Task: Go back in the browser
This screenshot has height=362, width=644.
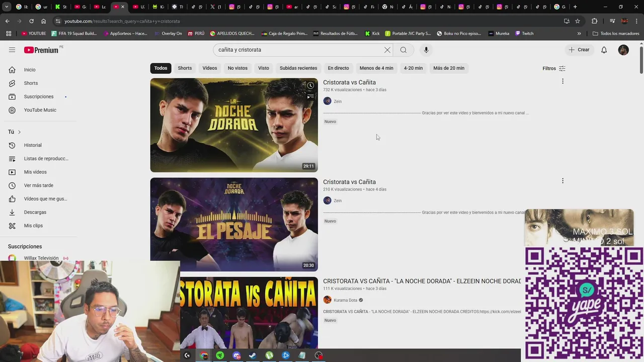Action: (x=7, y=21)
